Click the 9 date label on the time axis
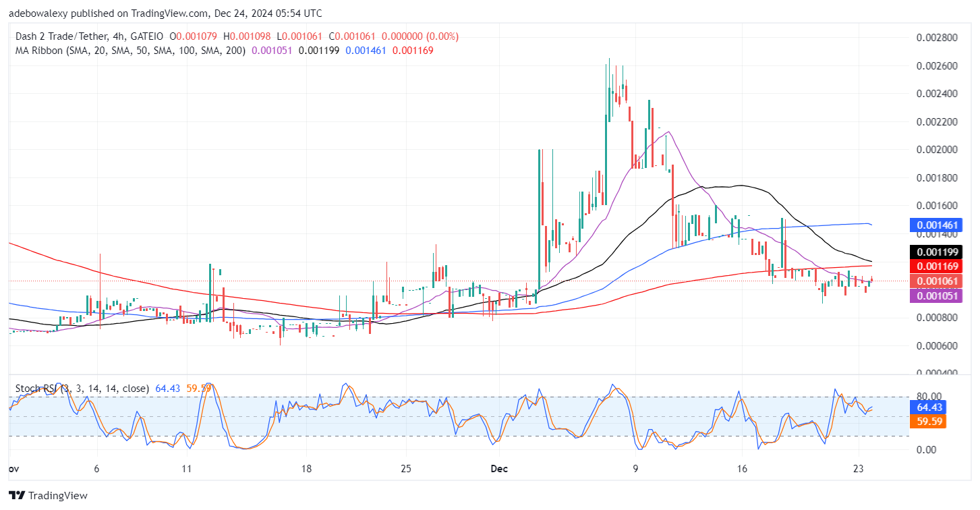Image resolution: width=980 pixels, height=510 pixels. click(635, 469)
